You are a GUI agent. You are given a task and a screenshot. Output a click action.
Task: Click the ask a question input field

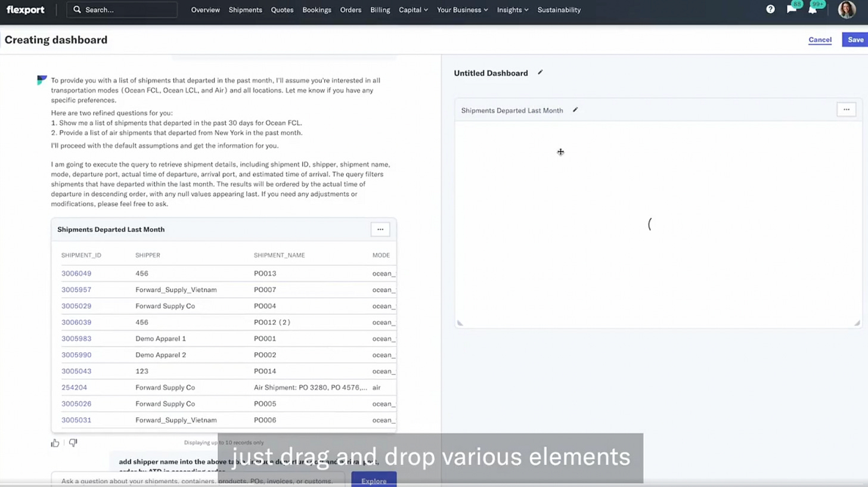click(x=198, y=480)
